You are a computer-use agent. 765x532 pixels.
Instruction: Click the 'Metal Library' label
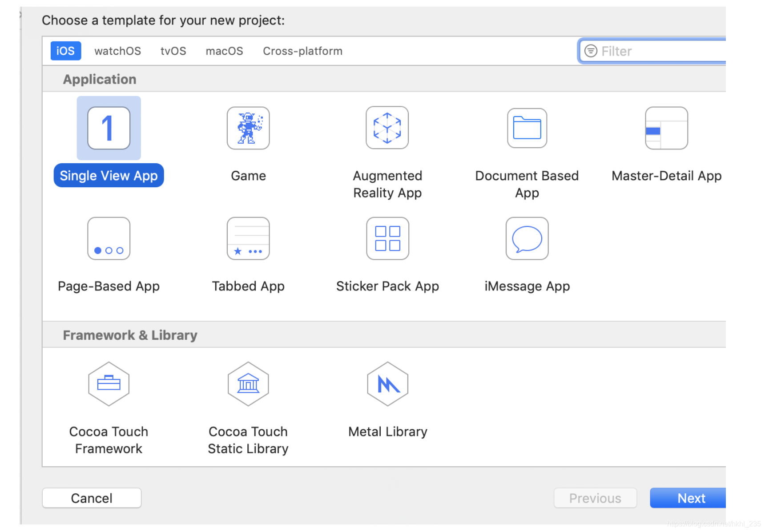tap(387, 431)
